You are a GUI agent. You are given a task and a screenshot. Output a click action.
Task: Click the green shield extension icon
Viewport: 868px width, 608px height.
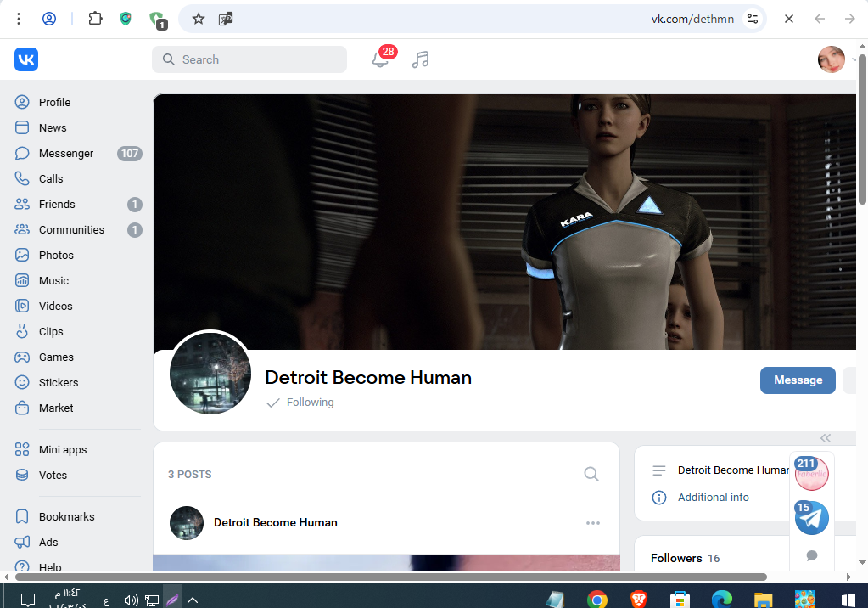[x=126, y=19]
